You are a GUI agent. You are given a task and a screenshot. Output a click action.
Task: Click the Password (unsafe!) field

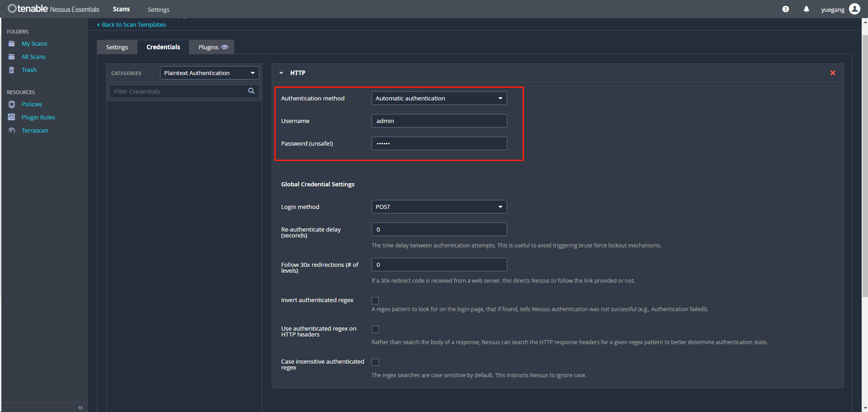pos(439,143)
